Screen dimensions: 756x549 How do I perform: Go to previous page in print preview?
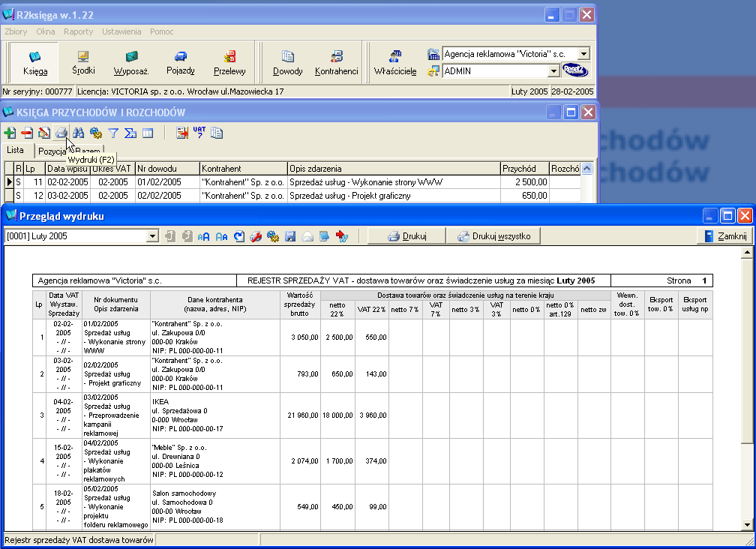[170, 236]
